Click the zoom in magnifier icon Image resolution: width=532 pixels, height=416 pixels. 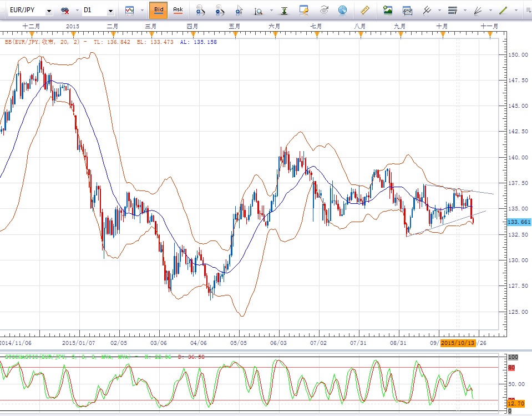(x=200, y=10)
